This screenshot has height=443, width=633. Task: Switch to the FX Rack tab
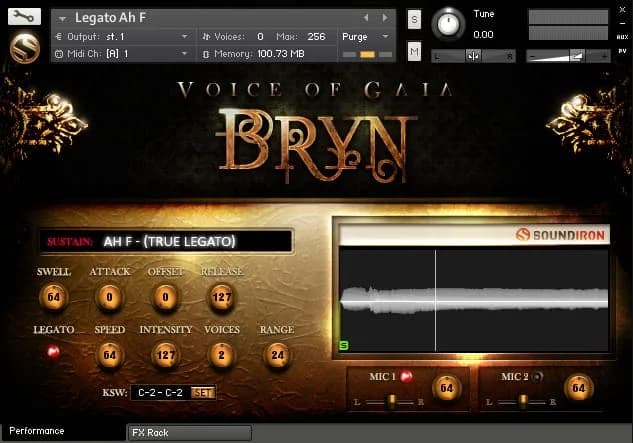(x=189, y=433)
